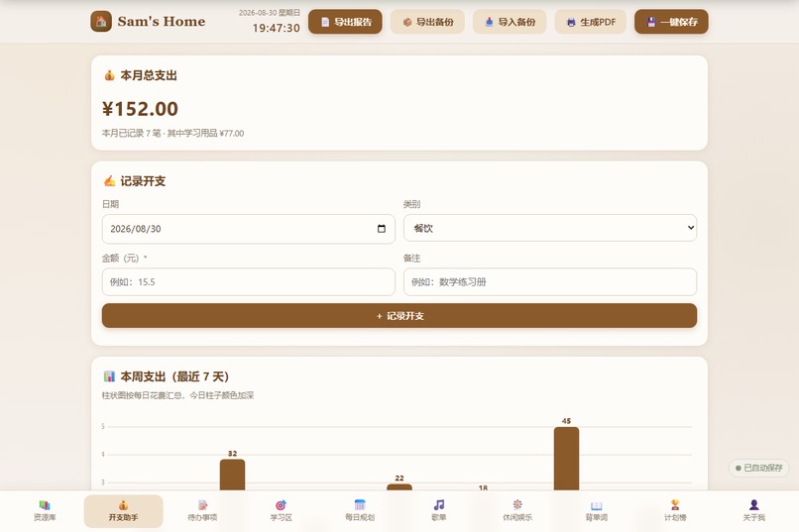Go to the 学习区 tab
799x532 pixels.
tap(281, 510)
